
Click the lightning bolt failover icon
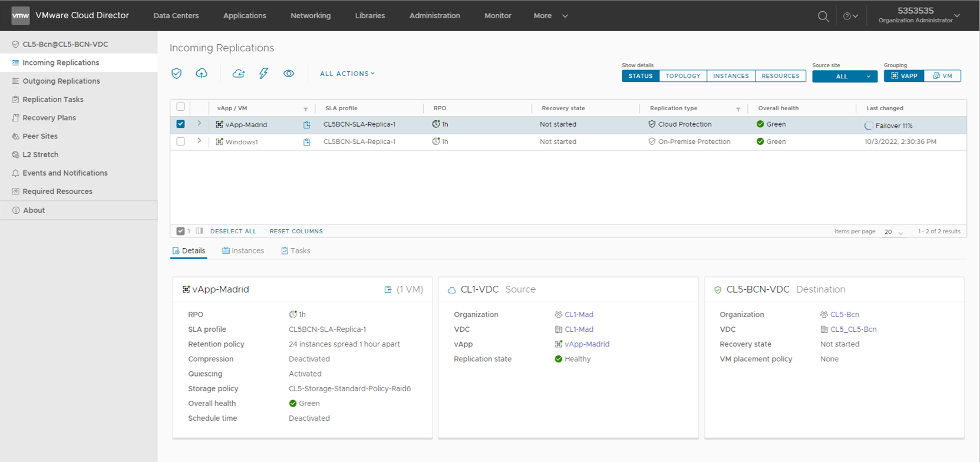[x=263, y=74]
